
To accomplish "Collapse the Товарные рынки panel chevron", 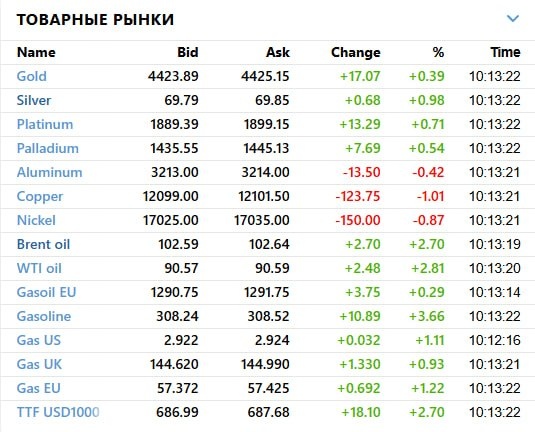I will pos(513,18).
